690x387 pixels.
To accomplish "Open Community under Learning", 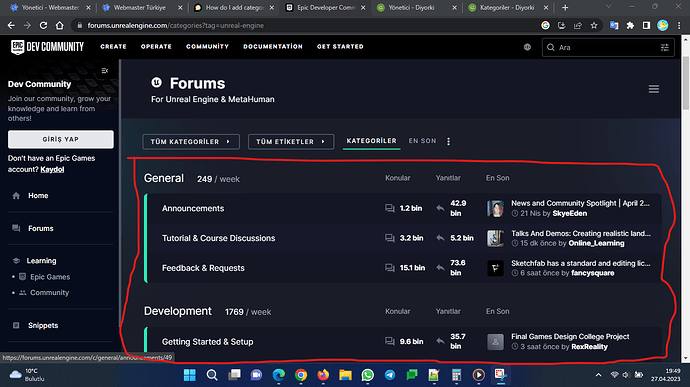I will 49,293.
